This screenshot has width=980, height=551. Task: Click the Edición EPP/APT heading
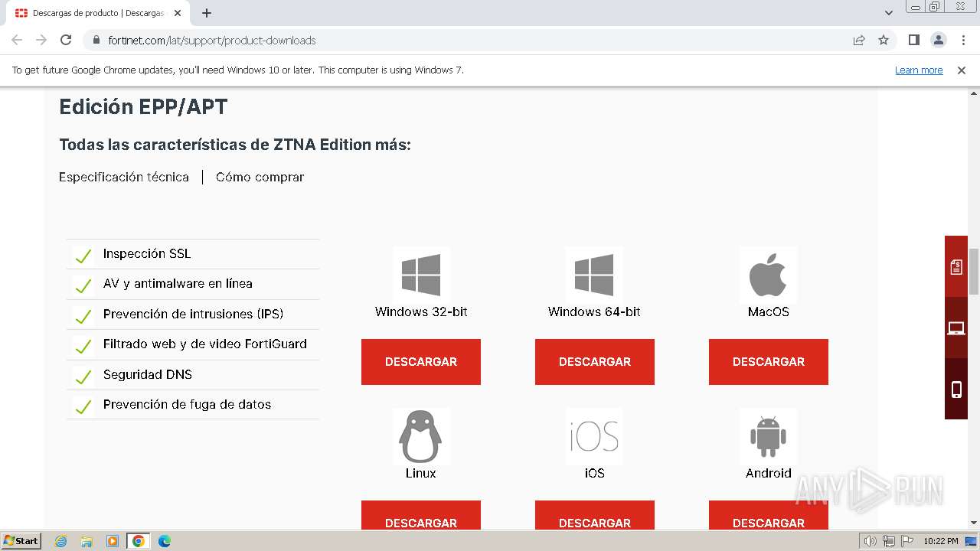(143, 107)
